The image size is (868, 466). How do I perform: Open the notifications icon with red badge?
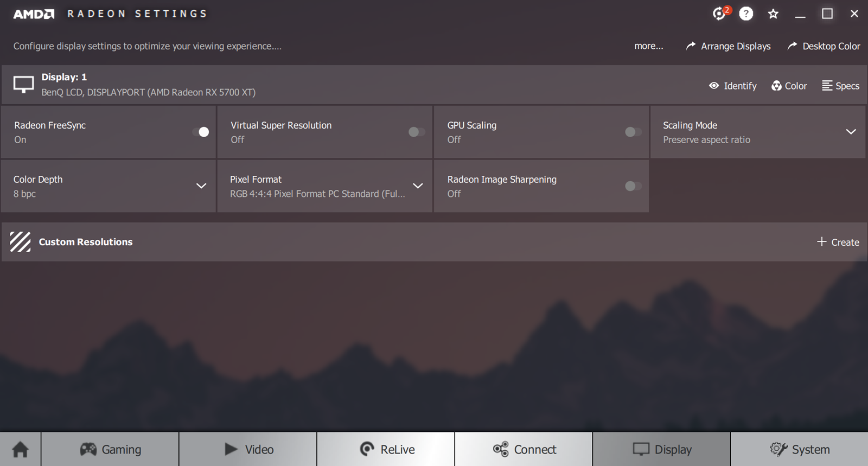coord(721,13)
